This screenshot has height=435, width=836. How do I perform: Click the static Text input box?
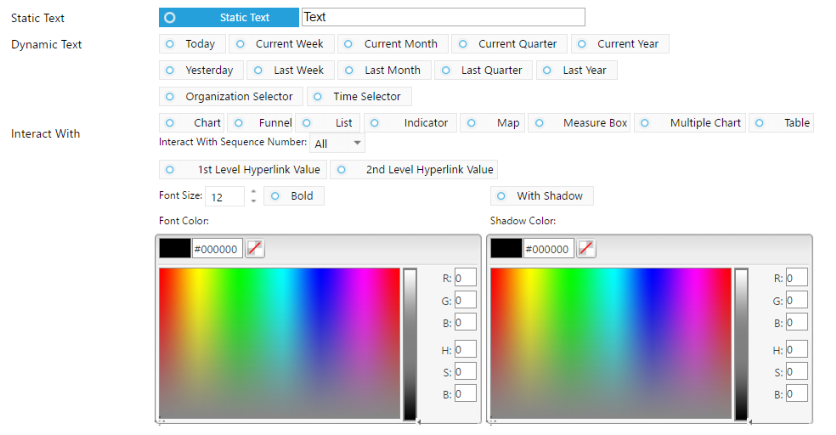tap(443, 17)
